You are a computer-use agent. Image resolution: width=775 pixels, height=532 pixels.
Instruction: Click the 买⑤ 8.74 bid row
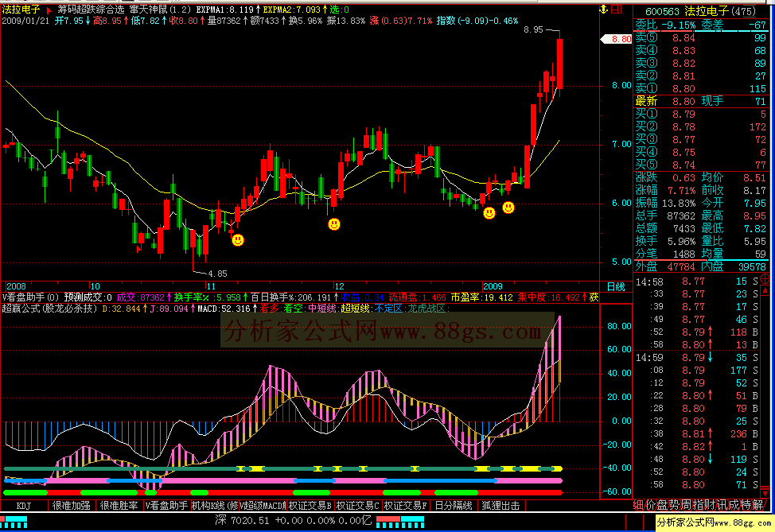tap(701, 165)
